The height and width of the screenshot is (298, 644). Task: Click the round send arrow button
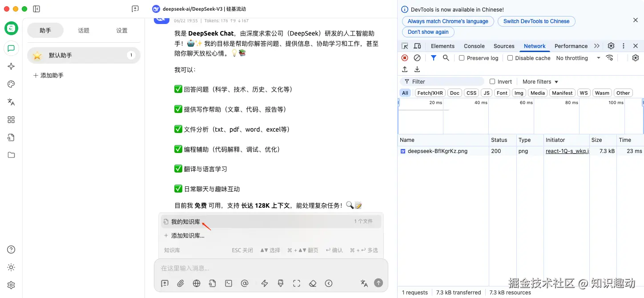(x=378, y=283)
